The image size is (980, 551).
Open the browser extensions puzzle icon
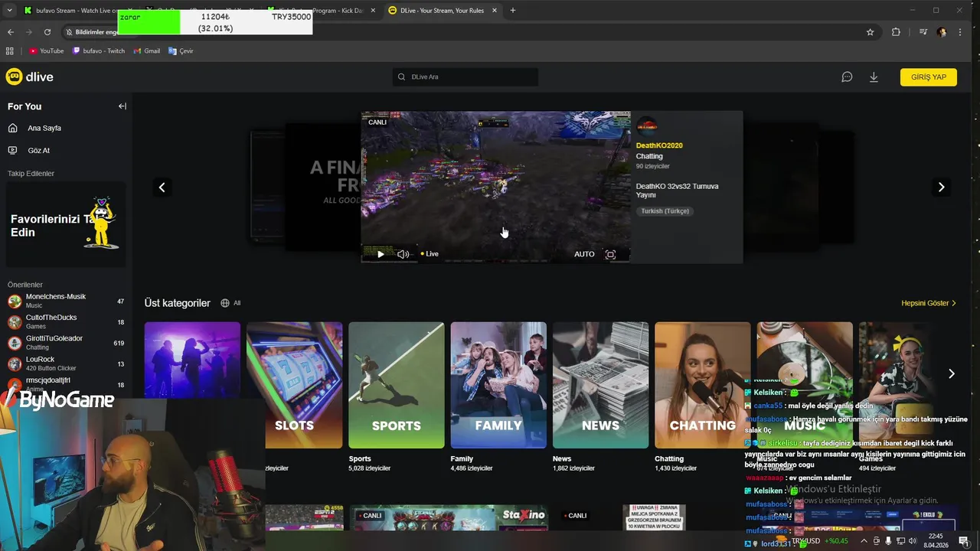point(896,32)
